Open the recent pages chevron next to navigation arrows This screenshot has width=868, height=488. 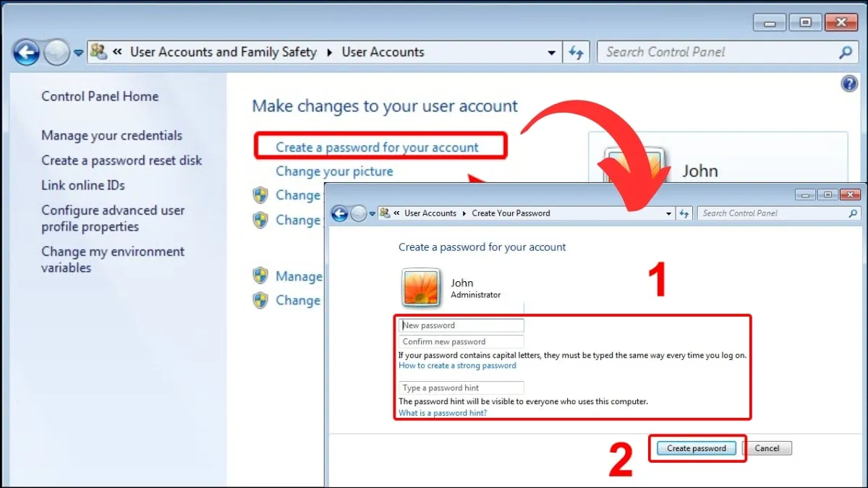[x=77, y=52]
